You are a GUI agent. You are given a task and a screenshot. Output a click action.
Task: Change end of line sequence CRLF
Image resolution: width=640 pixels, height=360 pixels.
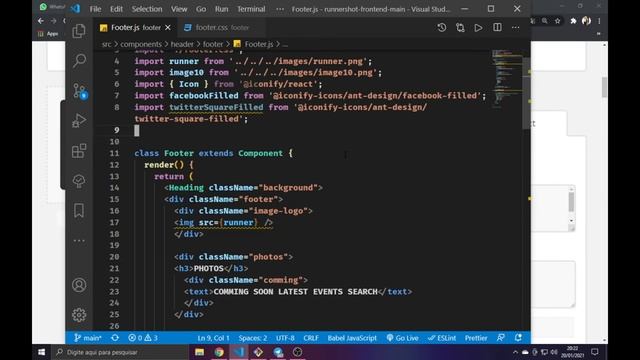pos(311,338)
